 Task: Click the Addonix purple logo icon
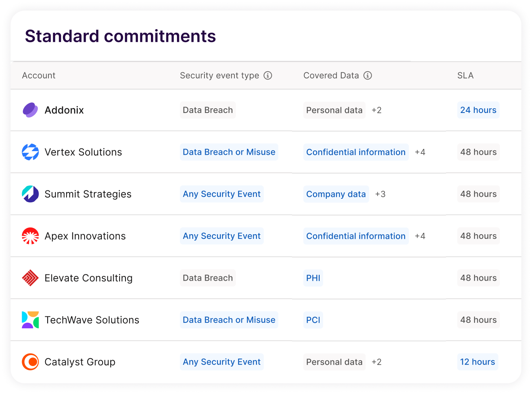(30, 110)
